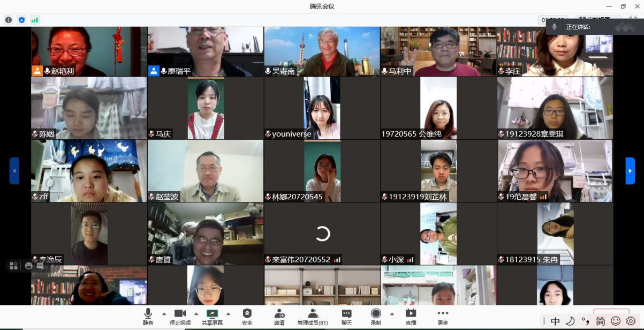Expand video options arrow next to 停止视频
Image resolution: width=644 pixels, height=330 pixels.
click(196, 314)
